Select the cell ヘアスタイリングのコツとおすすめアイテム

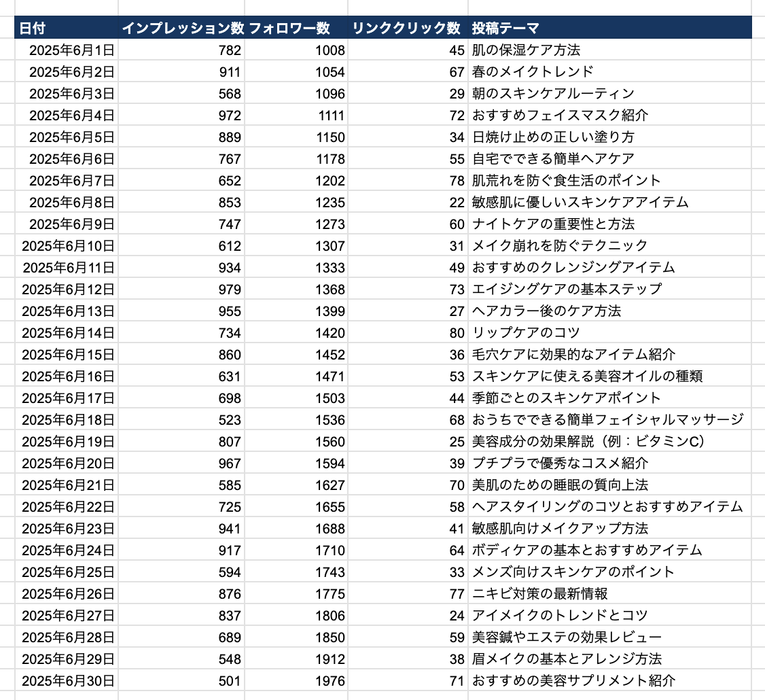pyautogui.click(x=610, y=507)
